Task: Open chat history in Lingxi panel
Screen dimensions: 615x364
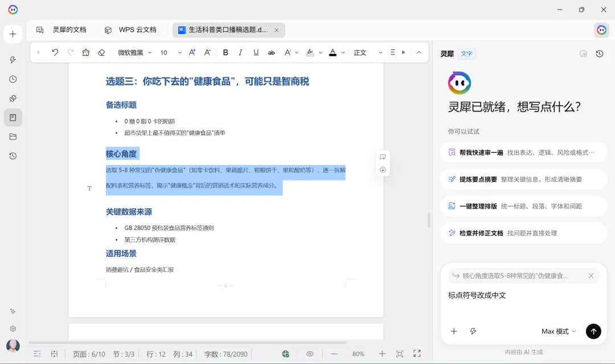Action: [x=600, y=54]
